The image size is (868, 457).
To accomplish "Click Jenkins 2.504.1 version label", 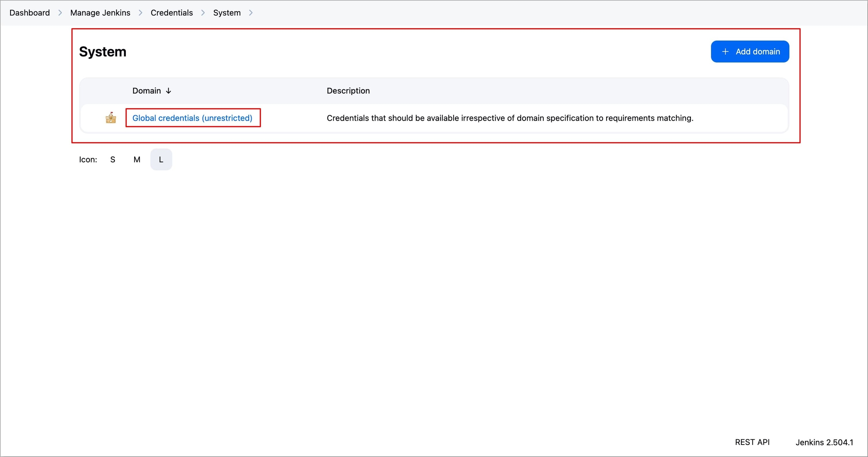I will [x=824, y=442].
